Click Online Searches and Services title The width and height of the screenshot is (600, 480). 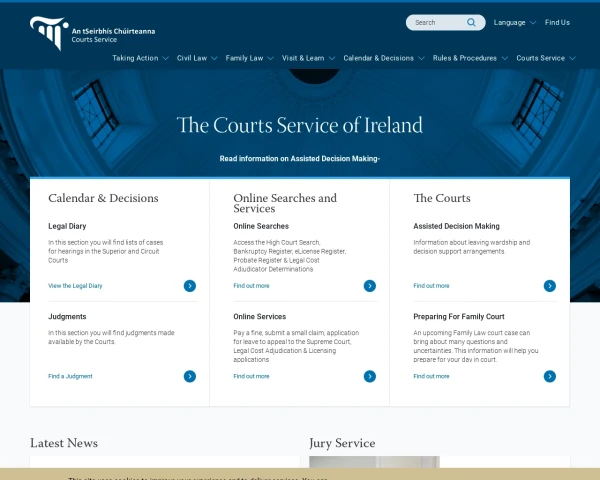pos(285,203)
